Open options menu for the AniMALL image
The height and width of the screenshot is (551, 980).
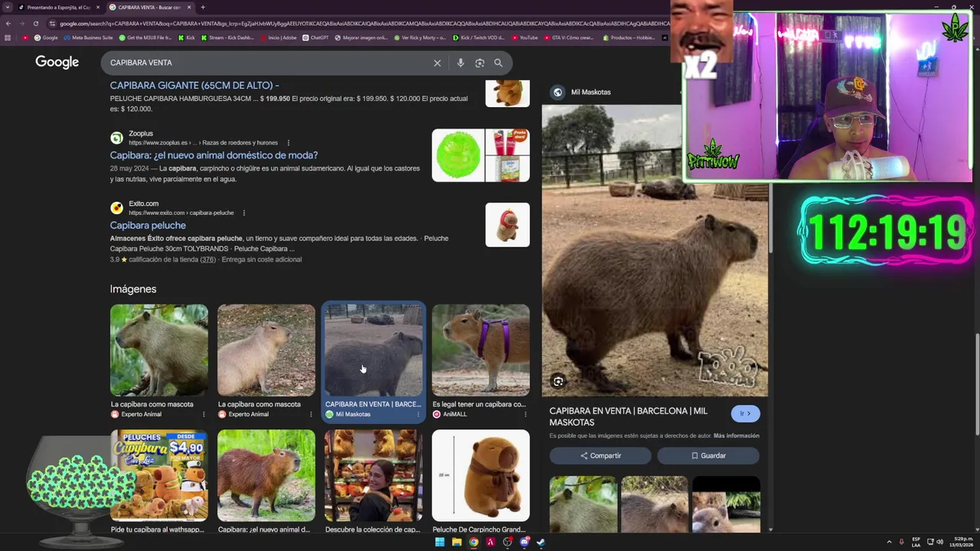(525, 414)
